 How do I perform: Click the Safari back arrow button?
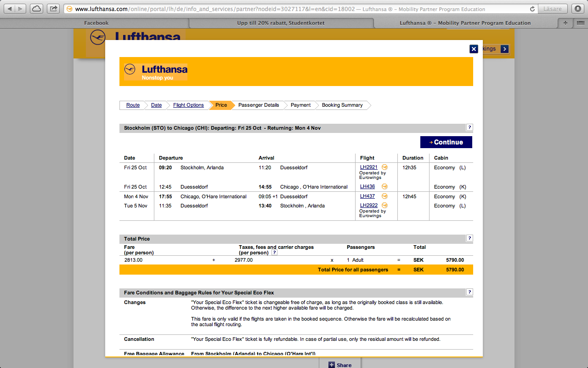tap(10, 9)
